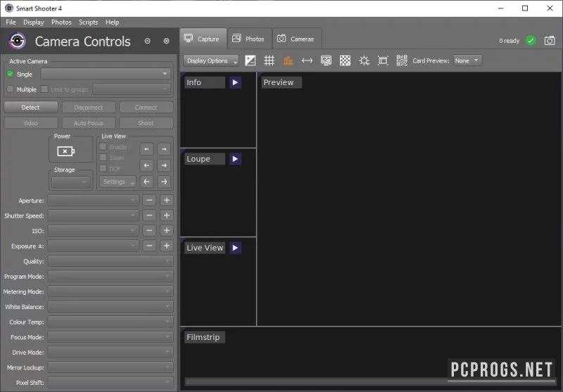Image resolution: width=563 pixels, height=392 pixels.
Task: Click the Disconnect button
Action: pos(89,108)
